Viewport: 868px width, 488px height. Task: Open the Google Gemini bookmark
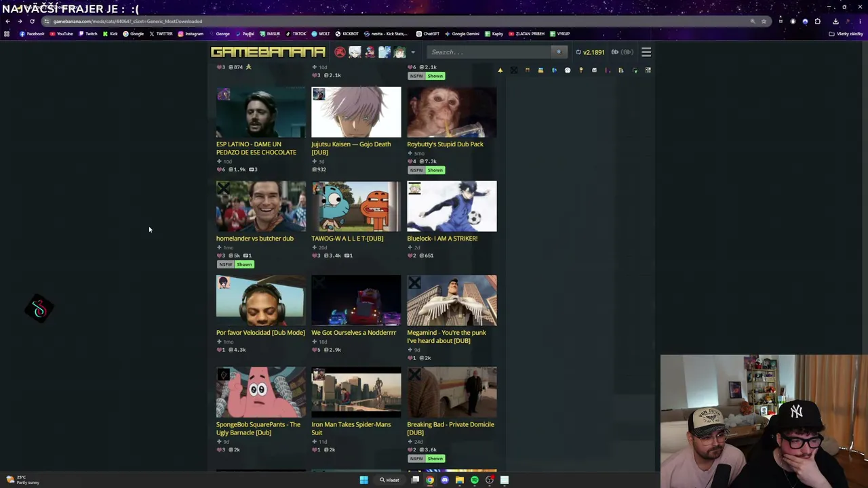pos(462,34)
